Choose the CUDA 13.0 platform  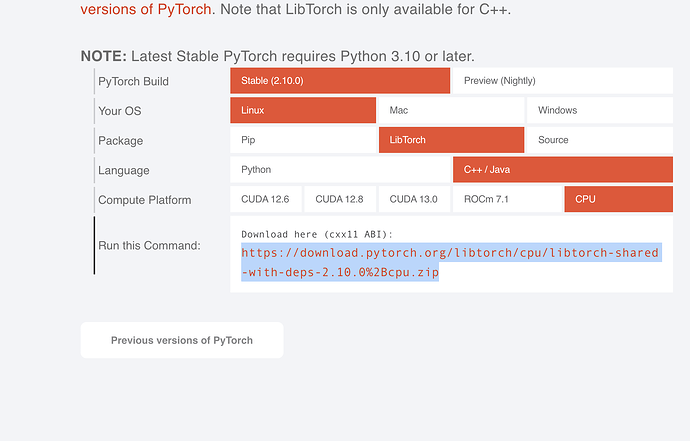(414, 199)
